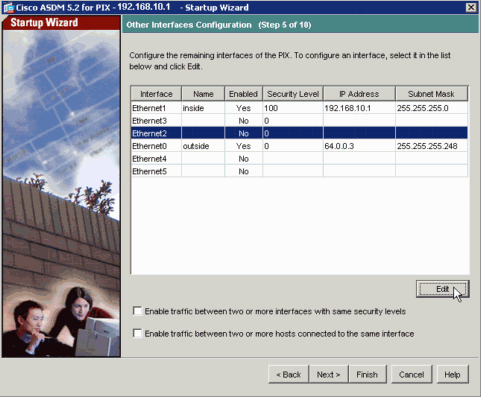Viewport: 481px width, 397px height.
Task: Click the security level 0 cell for Ethernet0
Action: 293,146
